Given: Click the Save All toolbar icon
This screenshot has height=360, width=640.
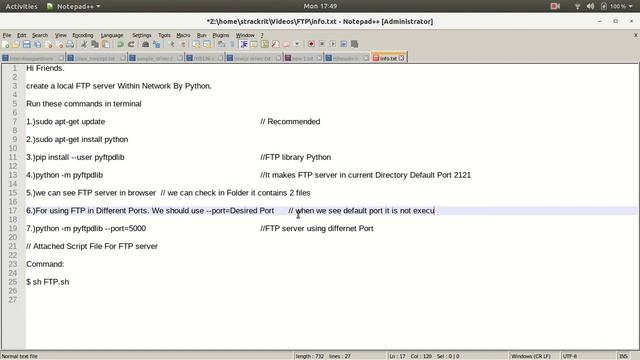Looking at the screenshot, I should 38,44.
